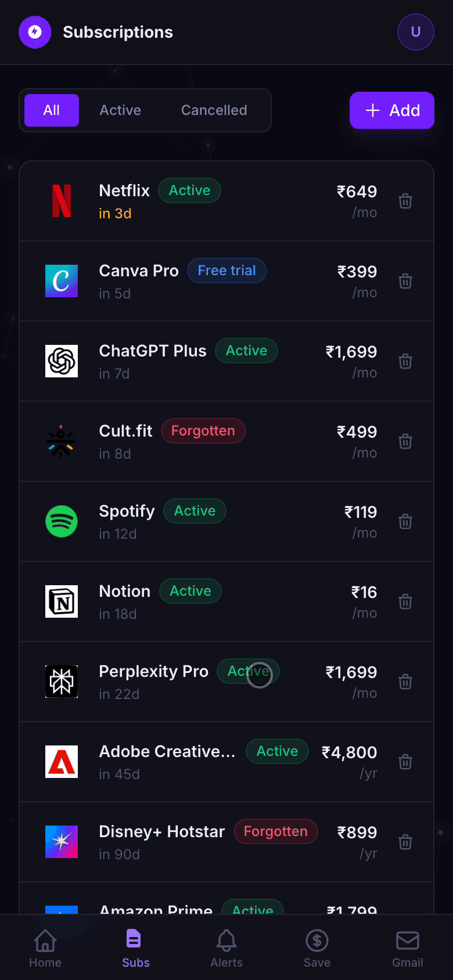Select the ChatGPT Plus logo
Screen dimensions: 453x980
tap(61, 361)
